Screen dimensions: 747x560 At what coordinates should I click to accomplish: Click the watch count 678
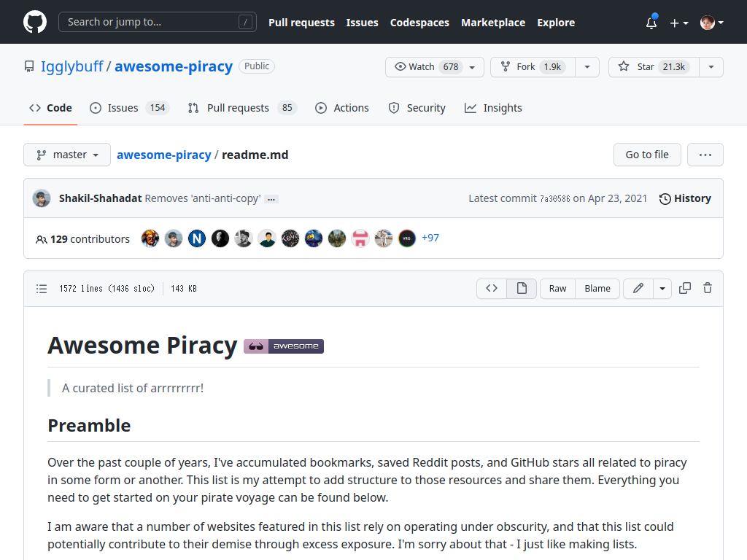451,66
